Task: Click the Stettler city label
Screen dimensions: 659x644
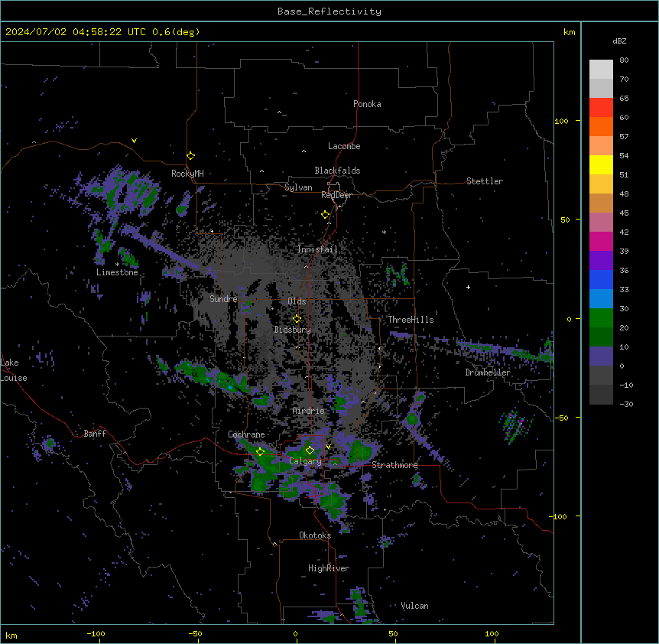Action: [x=485, y=181]
